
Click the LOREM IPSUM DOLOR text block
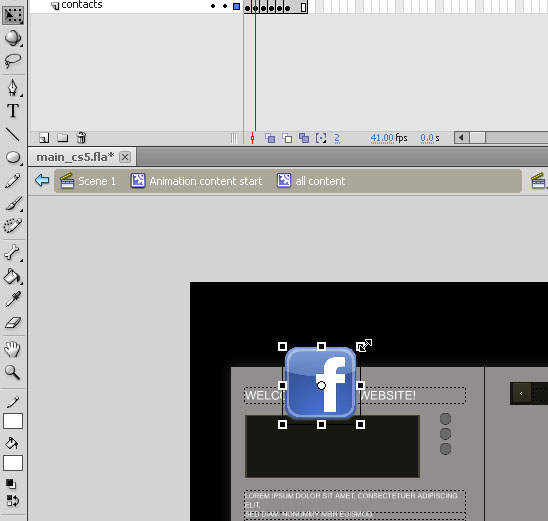coord(355,505)
